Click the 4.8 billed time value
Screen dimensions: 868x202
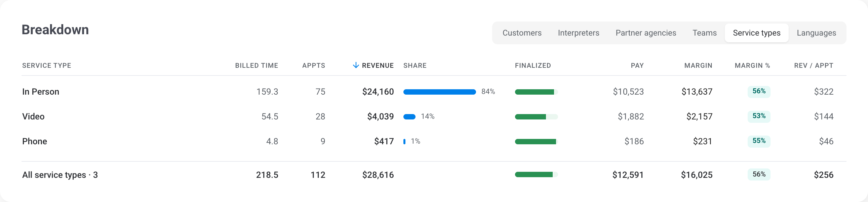tap(272, 142)
